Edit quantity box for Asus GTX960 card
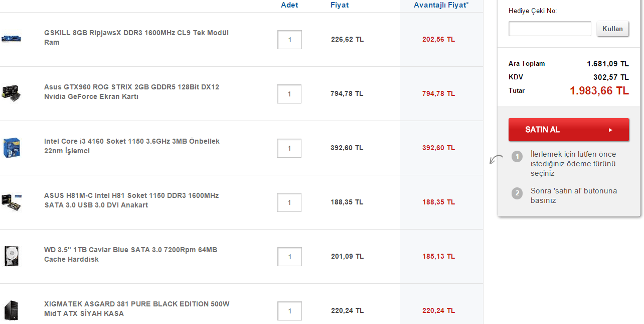The width and height of the screenshot is (644, 324). (x=289, y=94)
